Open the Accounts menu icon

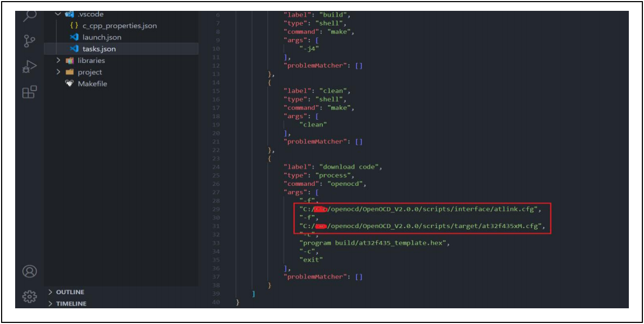(x=30, y=271)
